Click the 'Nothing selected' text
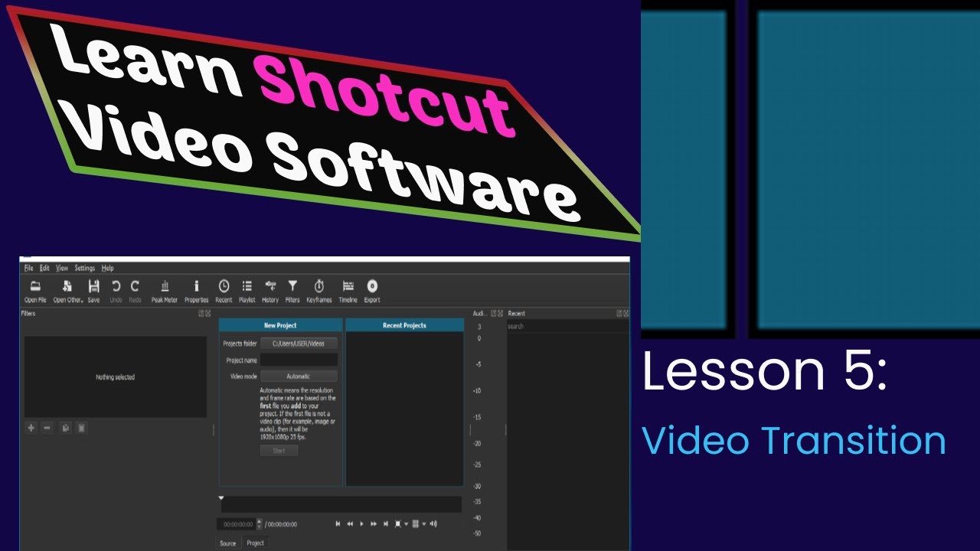 tap(115, 377)
